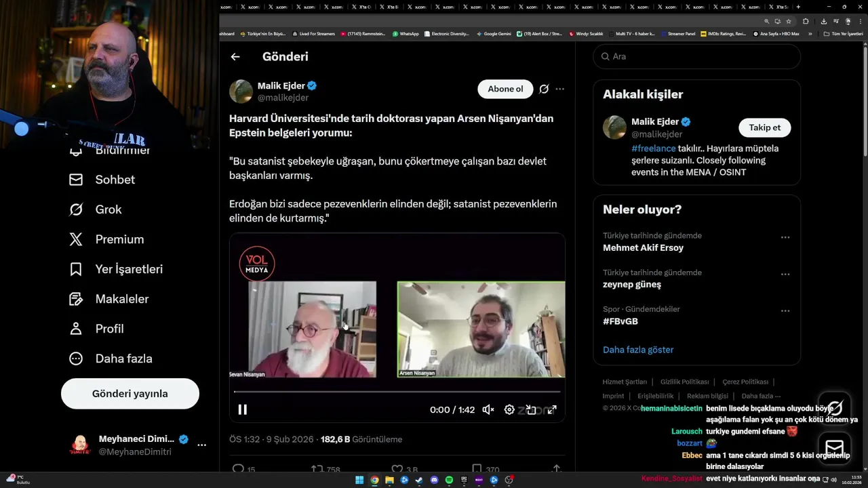
Task: Open the #freelance hashtag link
Action: click(654, 148)
